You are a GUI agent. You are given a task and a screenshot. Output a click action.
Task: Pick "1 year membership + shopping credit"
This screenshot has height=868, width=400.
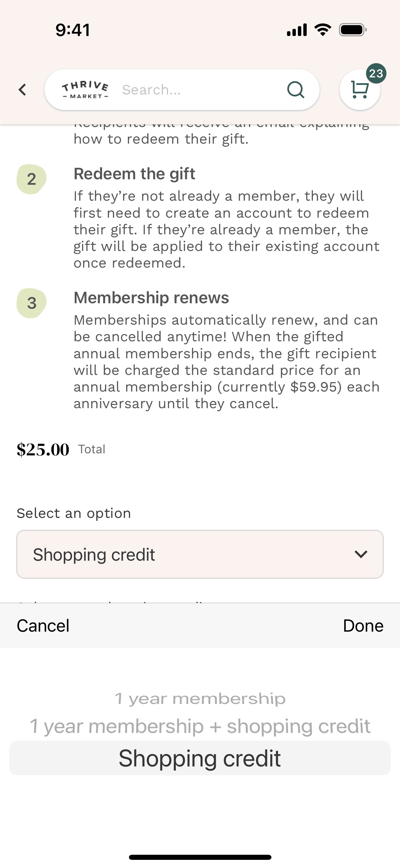pos(200,726)
